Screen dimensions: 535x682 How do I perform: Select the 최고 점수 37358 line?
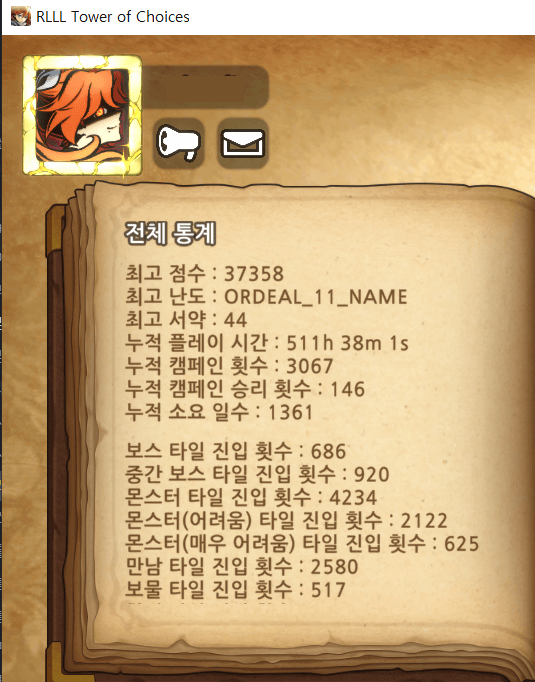click(204, 274)
